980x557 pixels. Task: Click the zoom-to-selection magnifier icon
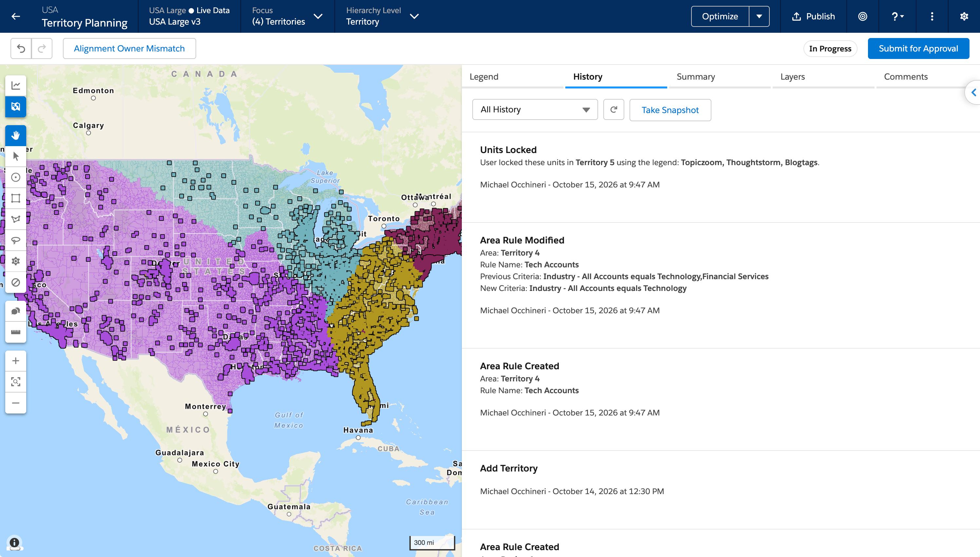[x=16, y=382]
